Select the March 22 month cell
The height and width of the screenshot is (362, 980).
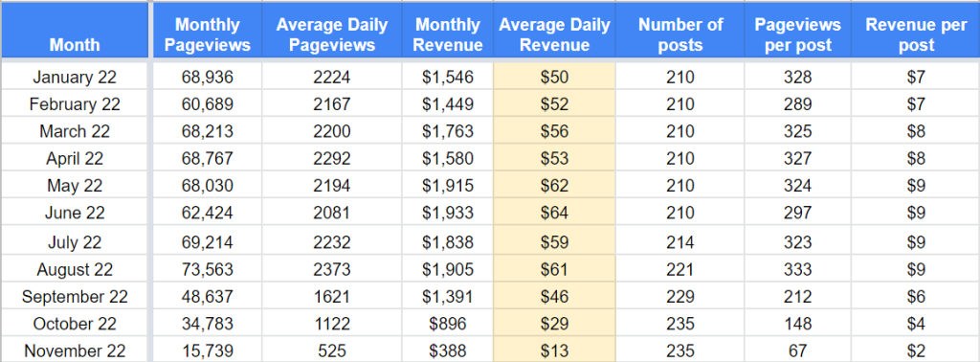point(75,131)
